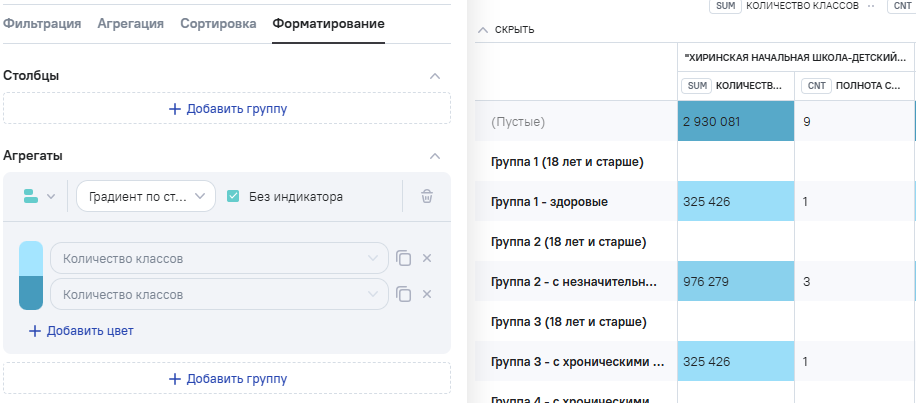Click the plus icon for Добавить цвет
This screenshot has height=403, width=916.
tap(35, 331)
